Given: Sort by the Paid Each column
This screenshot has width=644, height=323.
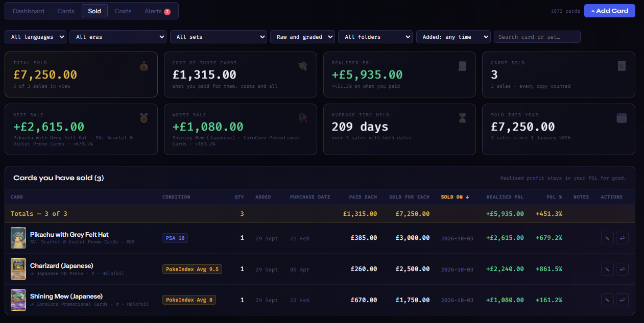Looking at the screenshot, I should tap(363, 197).
